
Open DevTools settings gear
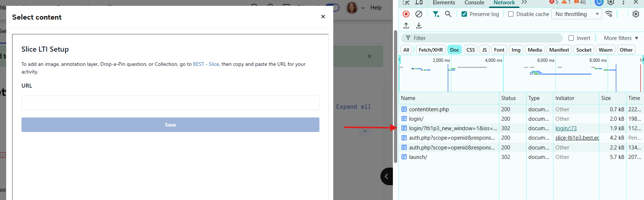pos(611,3)
